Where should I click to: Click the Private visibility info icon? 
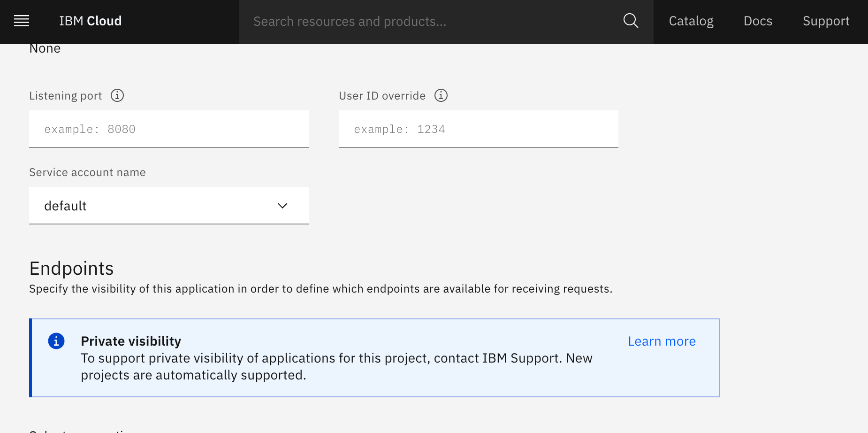click(56, 341)
